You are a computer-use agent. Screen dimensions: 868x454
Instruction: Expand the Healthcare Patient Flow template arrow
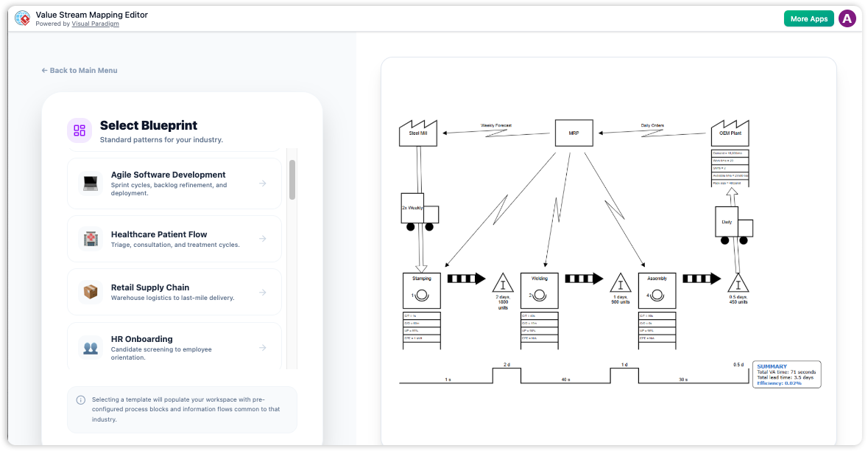[263, 237]
